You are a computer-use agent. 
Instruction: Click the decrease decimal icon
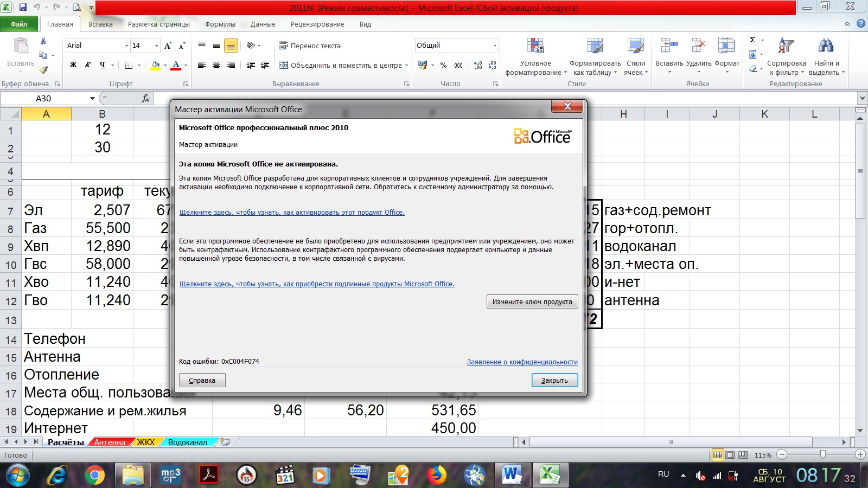click(x=492, y=65)
